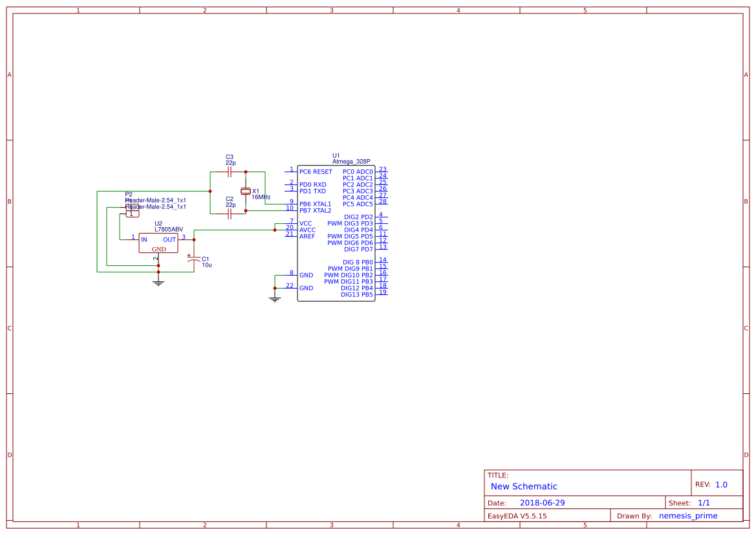Select the PC6 RESET pin label
Screen dimensions: 756x535
point(316,172)
